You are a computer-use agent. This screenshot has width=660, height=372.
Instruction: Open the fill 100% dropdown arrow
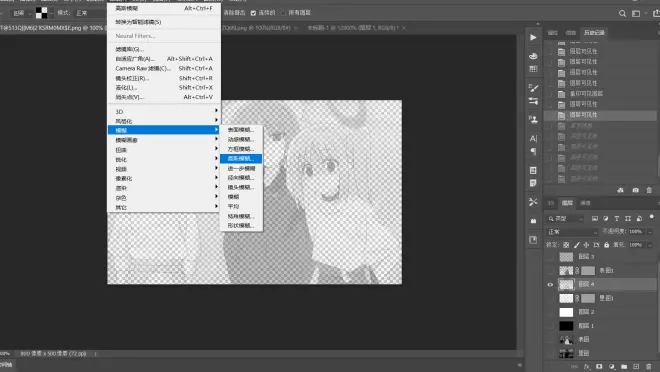(x=650, y=244)
